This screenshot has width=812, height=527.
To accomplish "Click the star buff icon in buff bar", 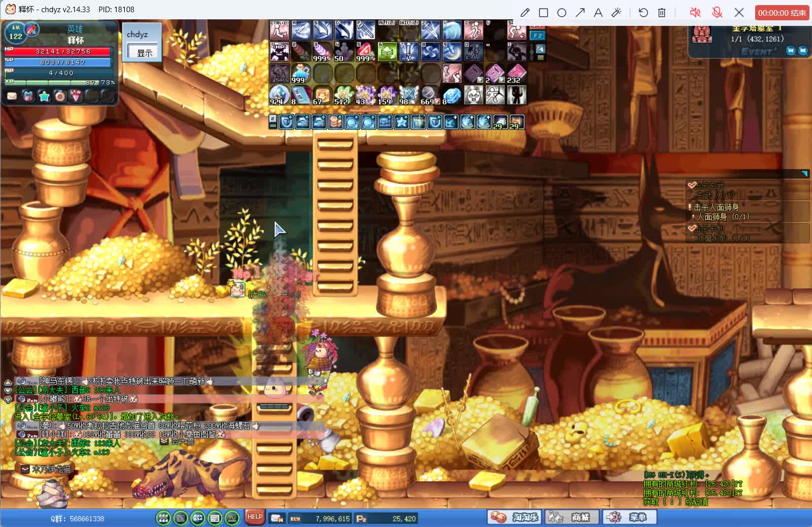I will click(401, 122).
